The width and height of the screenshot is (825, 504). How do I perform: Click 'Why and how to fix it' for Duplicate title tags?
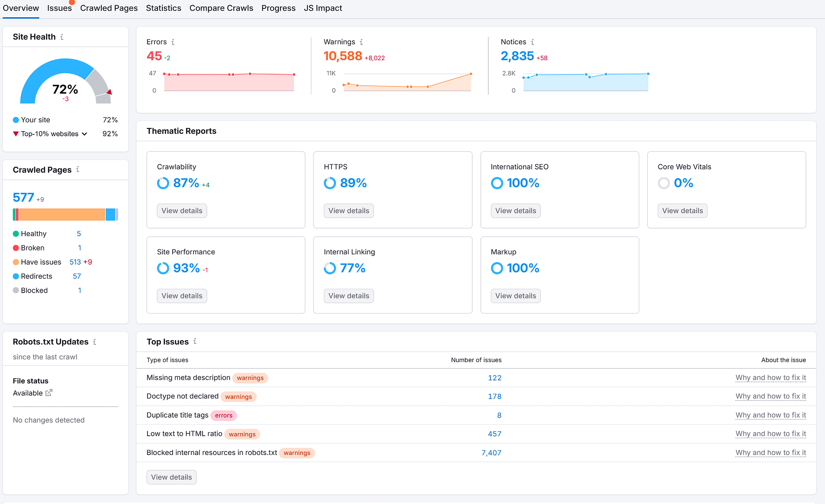pyautogui.click(x=770, y=415)
